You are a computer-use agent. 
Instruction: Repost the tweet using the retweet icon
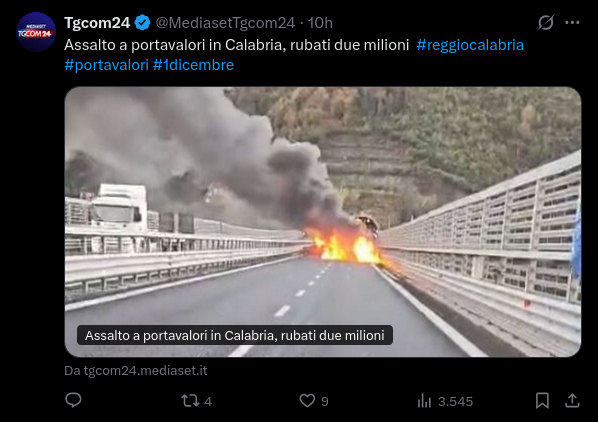click(190, 401)
